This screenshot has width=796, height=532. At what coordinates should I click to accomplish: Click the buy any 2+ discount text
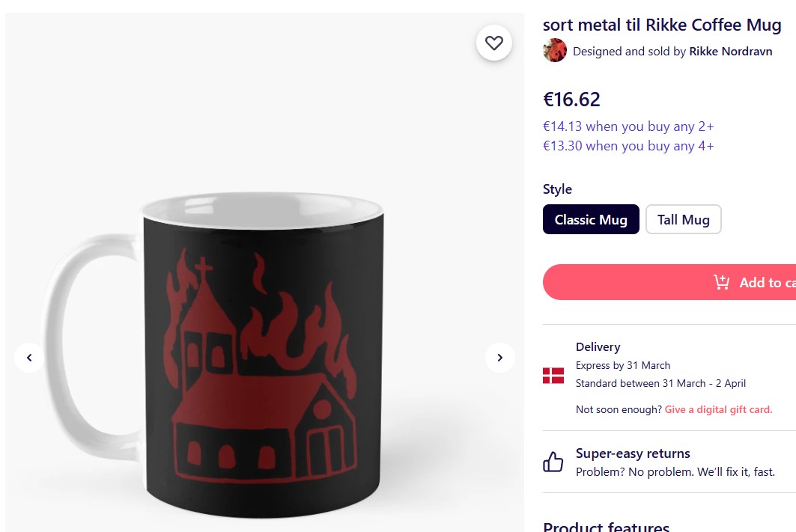[x=628, y=126]
